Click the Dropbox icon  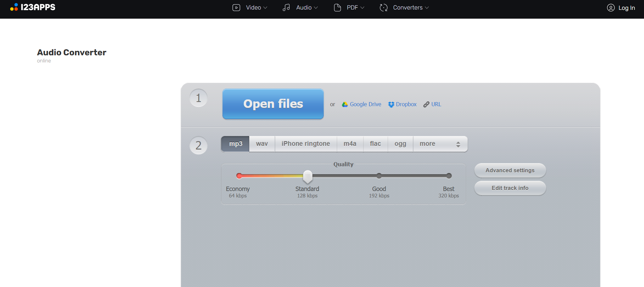tap(391, 104)
